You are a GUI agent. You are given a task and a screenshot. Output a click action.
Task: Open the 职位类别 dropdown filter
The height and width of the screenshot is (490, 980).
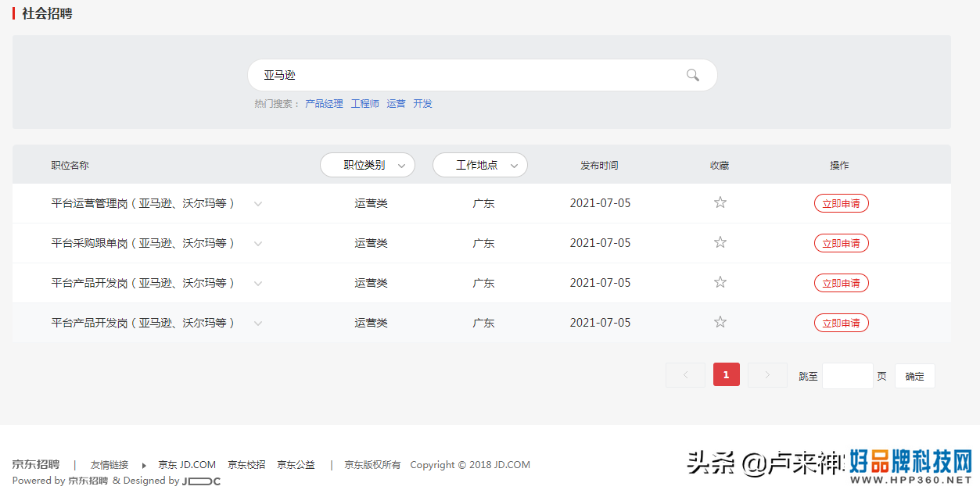click(x=368, y=165)
